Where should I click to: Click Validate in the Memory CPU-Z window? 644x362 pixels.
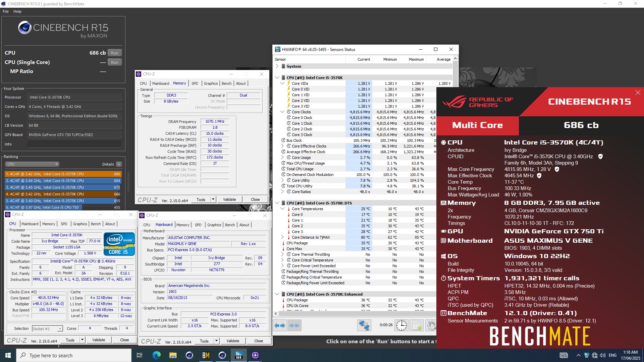click(x=229, y=199)
